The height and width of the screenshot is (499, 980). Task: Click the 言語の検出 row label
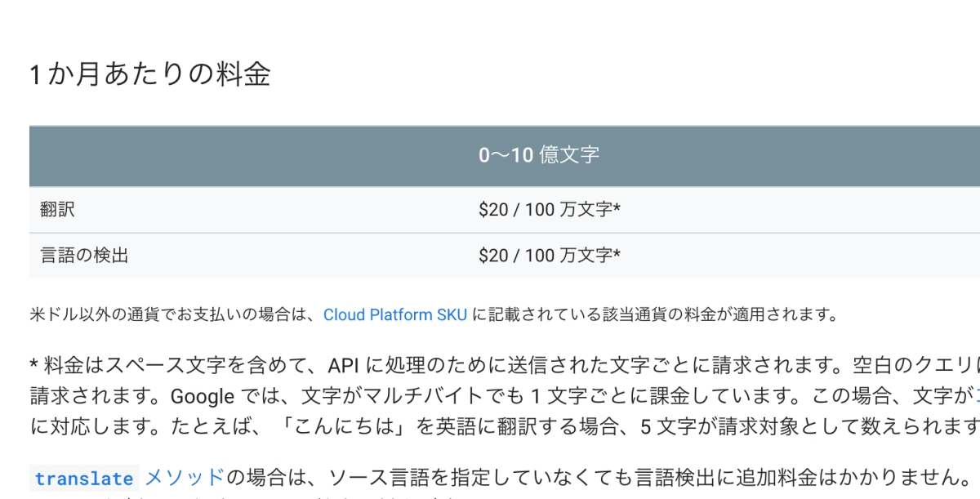point(84,256)
